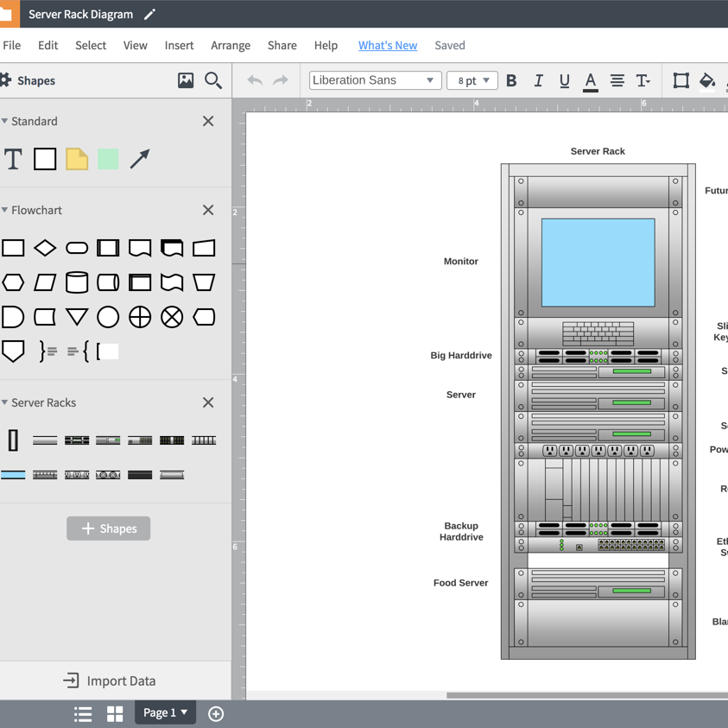
Task: Open the Insert menu
Action: pos(179,45)
